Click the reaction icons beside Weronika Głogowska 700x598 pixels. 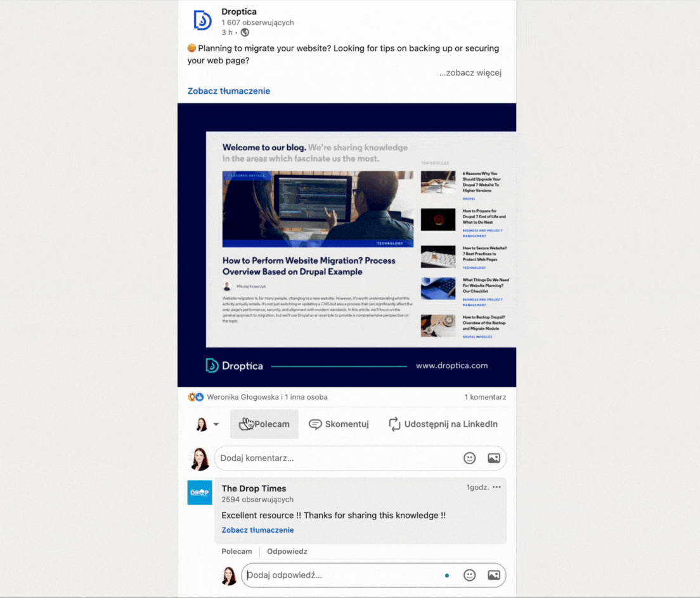tap(195, 397)
